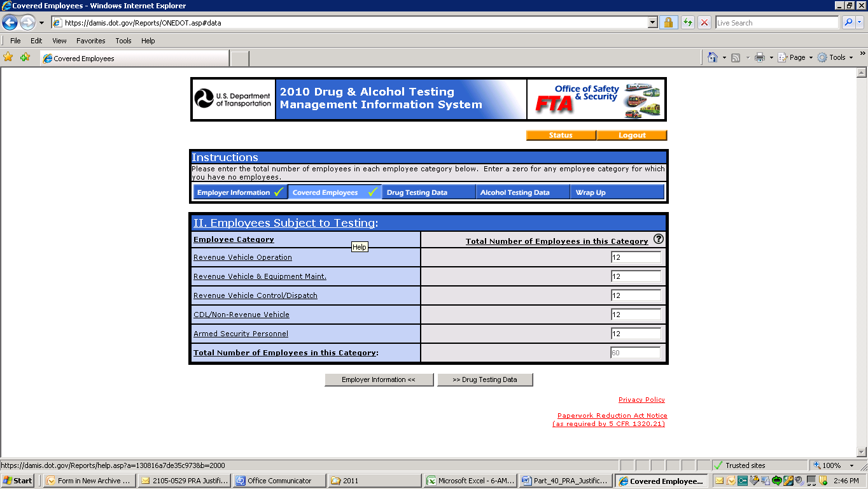Click into the Live Search box
Image resolution: width=868 pixels, height=489 pixels.
(777, 23)
